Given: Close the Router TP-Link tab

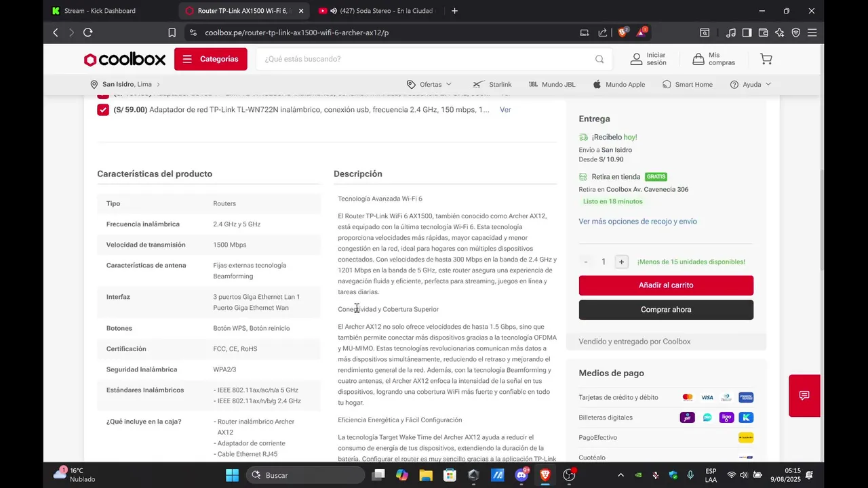Looking at the screenshot, I should [301, 11].
